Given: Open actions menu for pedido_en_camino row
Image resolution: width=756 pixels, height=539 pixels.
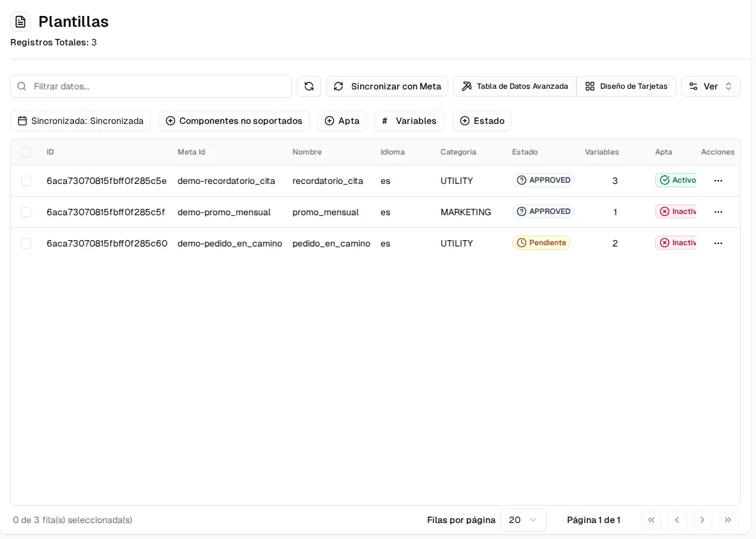Looking at the screenshot, I should point(718,243).
